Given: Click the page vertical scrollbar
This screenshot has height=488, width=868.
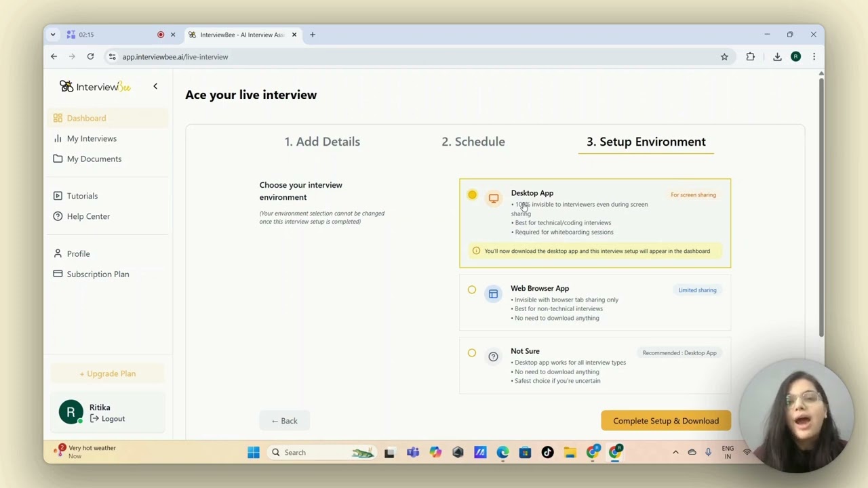Looking at the screenshot, I should tap(821, 207).
